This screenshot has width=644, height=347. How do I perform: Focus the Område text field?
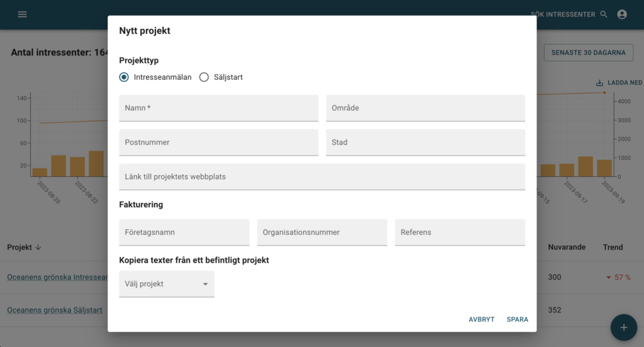pos(425,108)
